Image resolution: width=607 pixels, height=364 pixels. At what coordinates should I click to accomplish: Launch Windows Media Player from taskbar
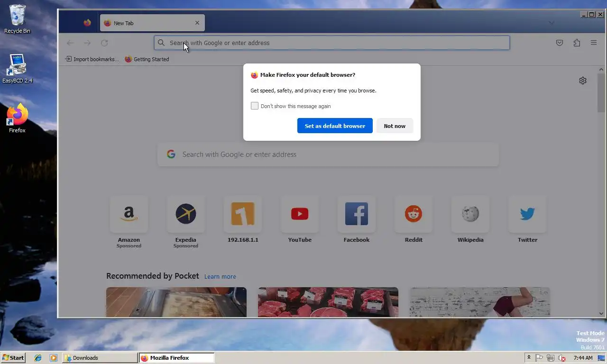pyautogui.click(x=53, y=358)
